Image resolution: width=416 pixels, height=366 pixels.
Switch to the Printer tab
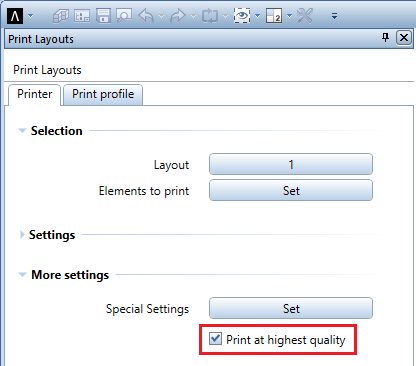click(35, 94)
